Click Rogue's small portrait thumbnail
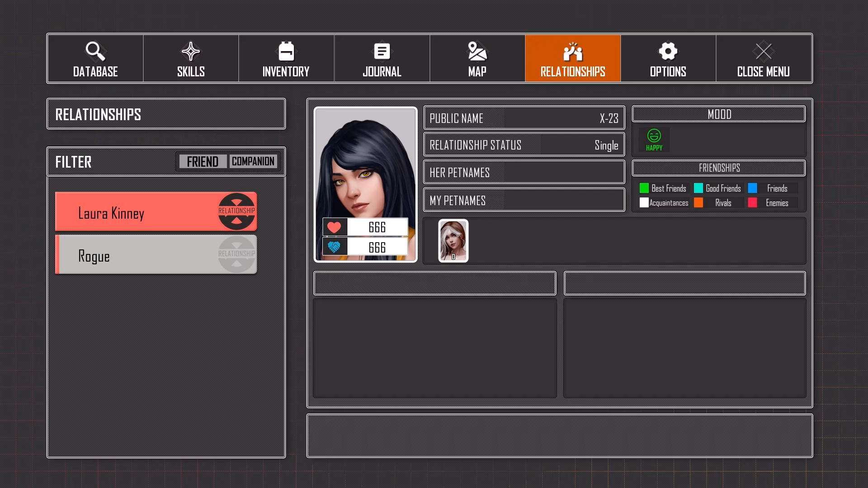Screen dimensions: 868x488 tap(453, 240)
